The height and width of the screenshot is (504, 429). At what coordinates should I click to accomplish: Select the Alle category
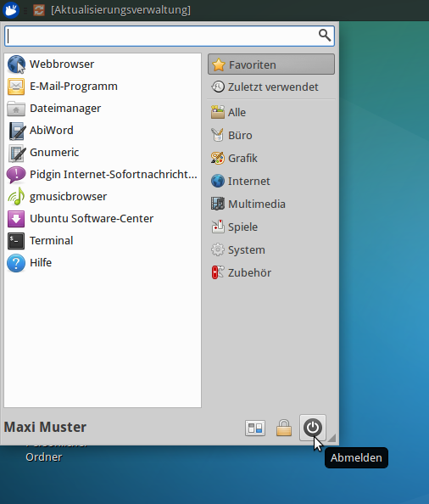click(x=271, y=113)
